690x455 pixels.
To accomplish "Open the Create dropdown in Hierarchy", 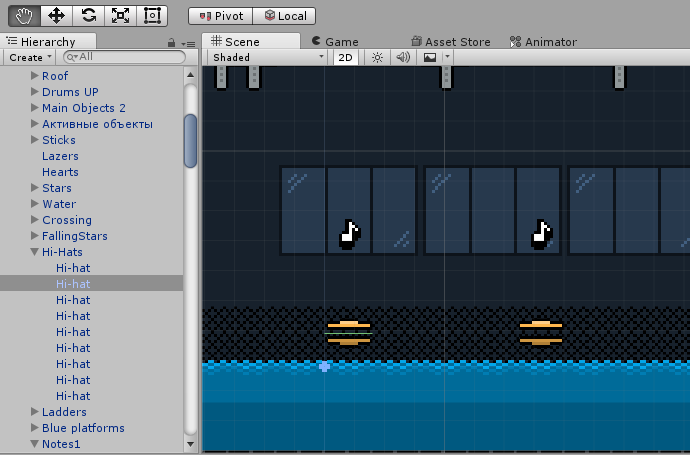I will [30, 58].
